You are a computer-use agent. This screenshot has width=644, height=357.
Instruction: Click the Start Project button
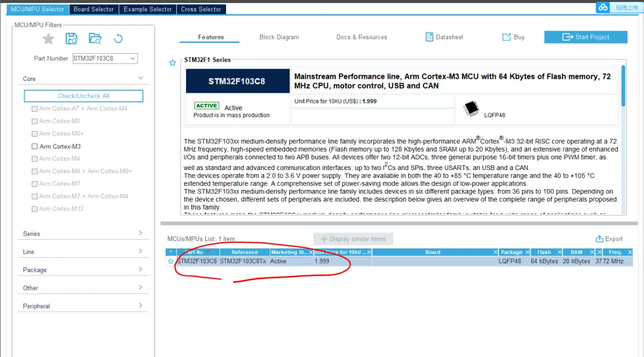click(x=586, y=37)
